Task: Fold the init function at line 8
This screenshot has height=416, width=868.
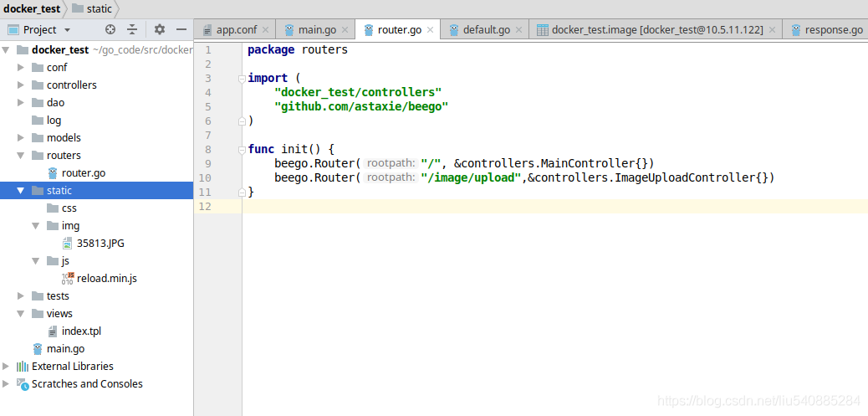Action: coord(242,150)
